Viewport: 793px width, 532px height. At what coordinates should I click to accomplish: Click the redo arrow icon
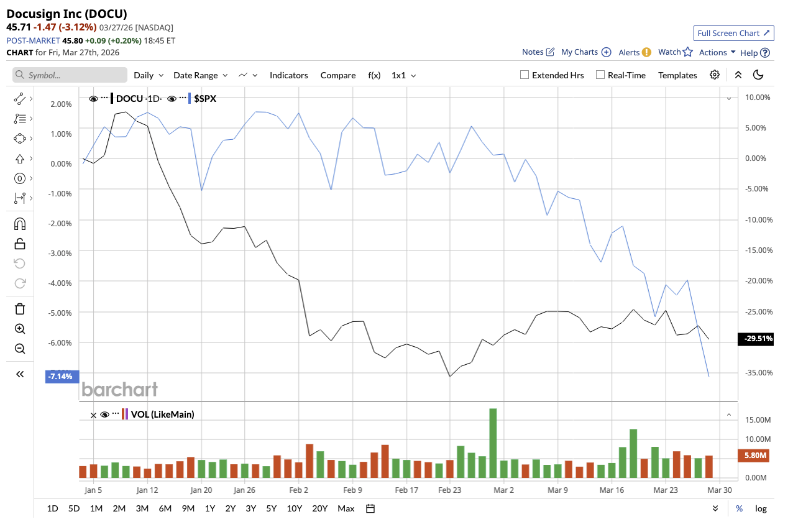pyautogui.click(x=20, y=283)
